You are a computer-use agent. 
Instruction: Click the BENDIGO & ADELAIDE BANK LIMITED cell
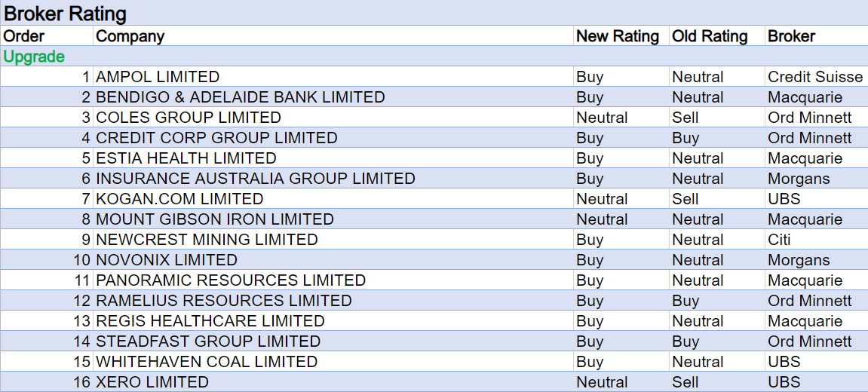(241, 97)
